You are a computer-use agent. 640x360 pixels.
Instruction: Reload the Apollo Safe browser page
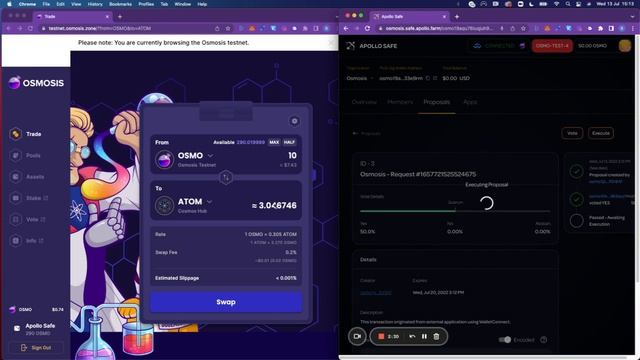click(x=367, y=29)
